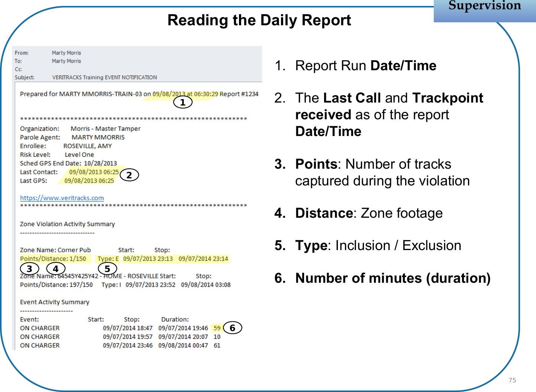Select ON CHARGER row starting 09/07/2014 19:57
The width and height of the screenshot is (536, 392).
(120, 337)
